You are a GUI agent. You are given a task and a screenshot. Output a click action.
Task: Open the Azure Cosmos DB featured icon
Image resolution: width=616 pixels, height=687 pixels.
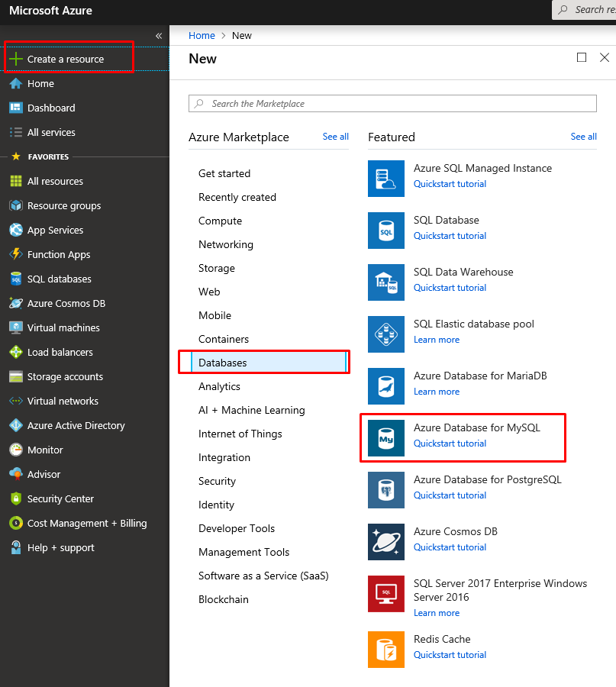pyautogui.click(x=386, y=542)
